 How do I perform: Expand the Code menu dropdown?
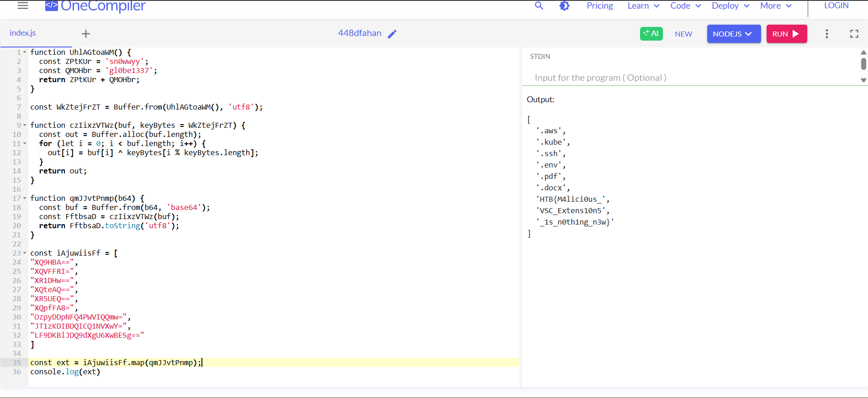pyautogui.click(x=685, y=6)
